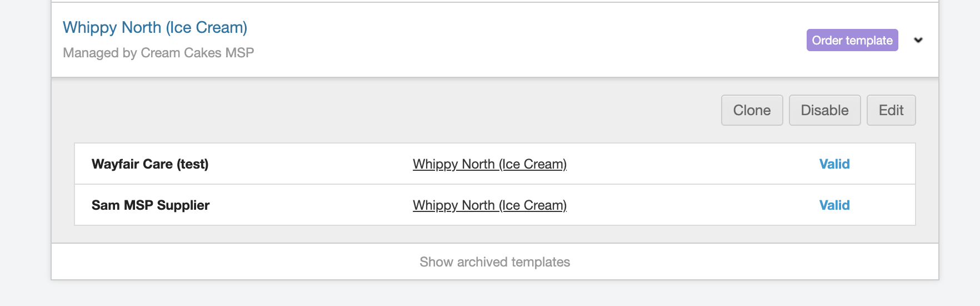This screenshot has height=306, width=980.
Task: Hit the Disable button next to Edit
Action: coord(824,110)
